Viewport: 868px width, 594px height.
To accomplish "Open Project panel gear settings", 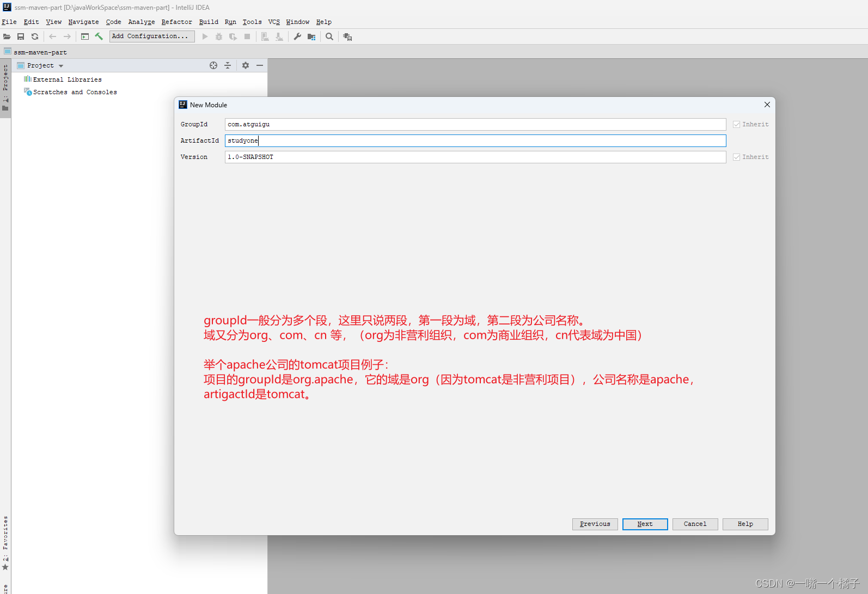I will pos(246,65).
